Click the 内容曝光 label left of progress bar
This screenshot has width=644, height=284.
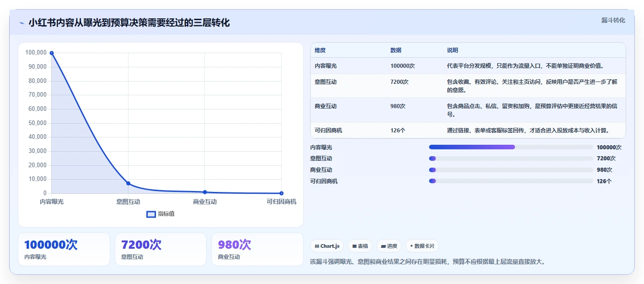[x=321, y=147]
